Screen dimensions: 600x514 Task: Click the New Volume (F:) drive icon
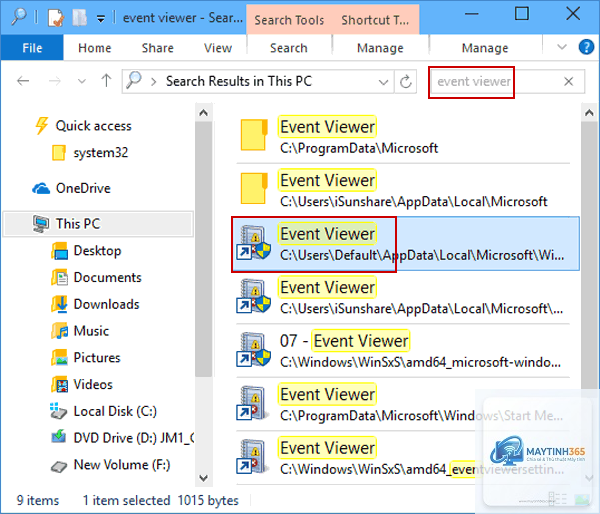click(59, 467)
